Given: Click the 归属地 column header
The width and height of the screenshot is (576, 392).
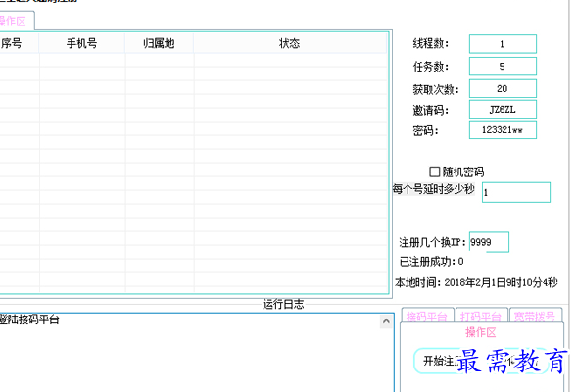Looking at the screenshot, I should [x=159, y=44].
